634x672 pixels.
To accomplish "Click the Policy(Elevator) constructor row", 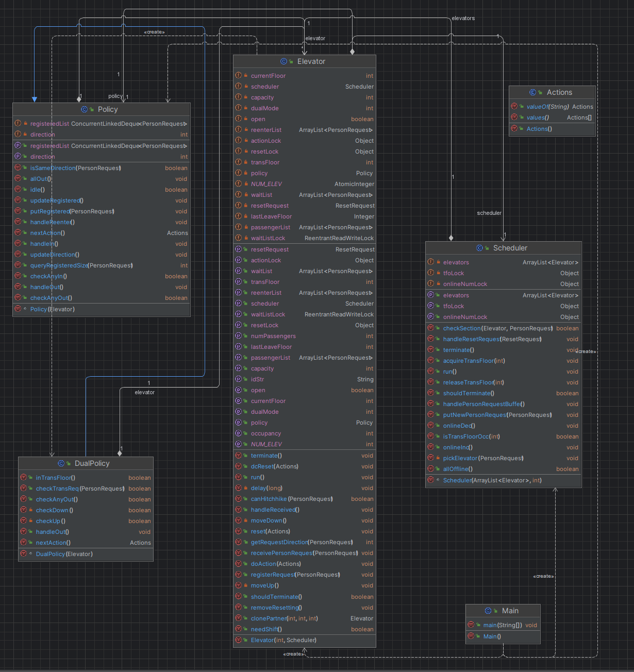I will click(x=102, y=309).
